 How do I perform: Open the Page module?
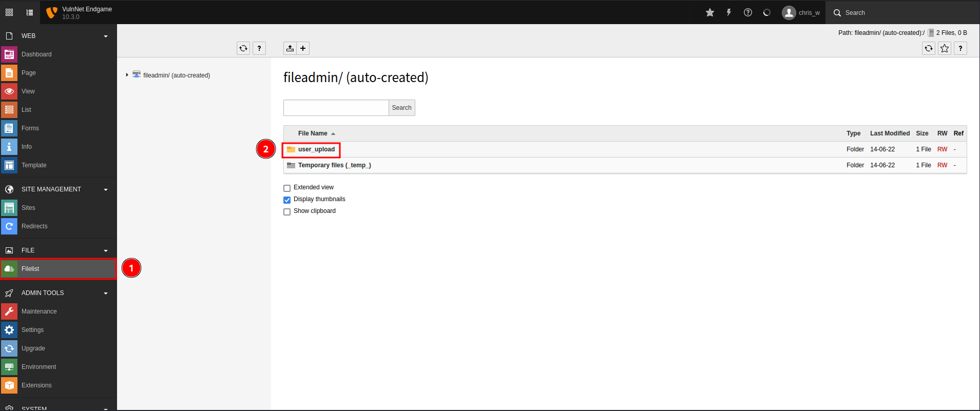[x=59, y=73]
